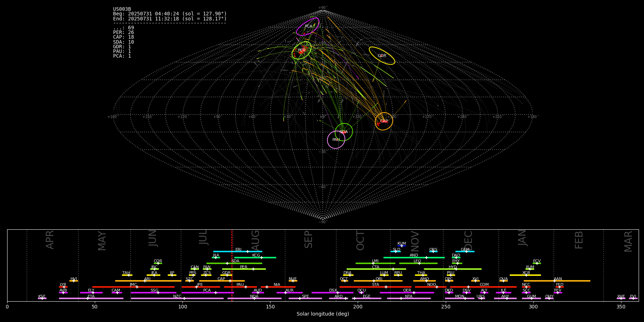Select the 'End: 20250731 11:32:18' line
The image size is (644, 322).
[170, 19]
